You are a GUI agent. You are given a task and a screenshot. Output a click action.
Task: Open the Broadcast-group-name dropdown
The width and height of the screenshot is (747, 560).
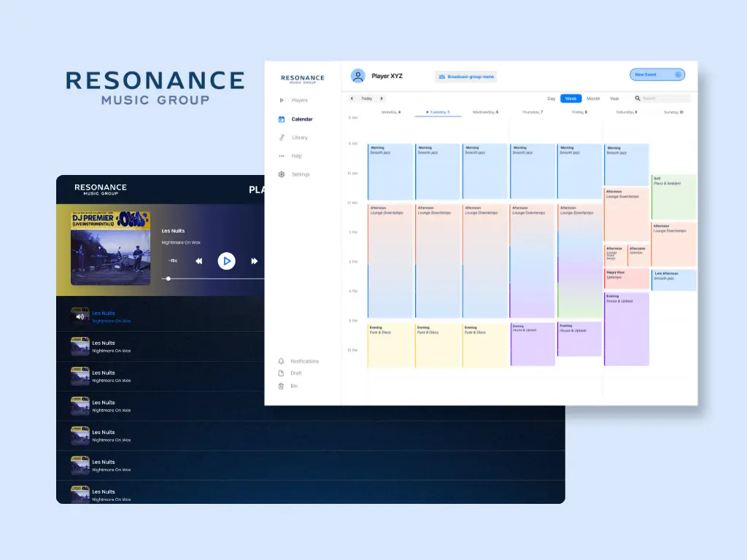pyautogui.click(x=467, y=77)
